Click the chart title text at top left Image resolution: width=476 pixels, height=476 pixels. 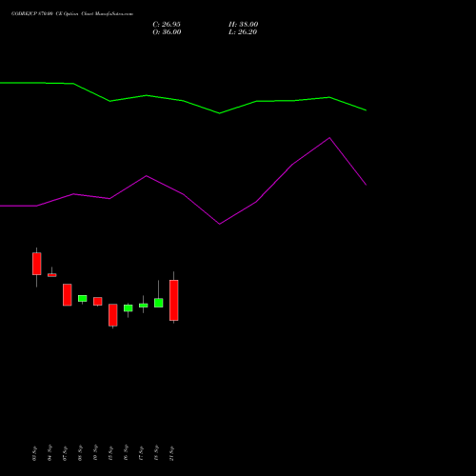tap(72, 13)
